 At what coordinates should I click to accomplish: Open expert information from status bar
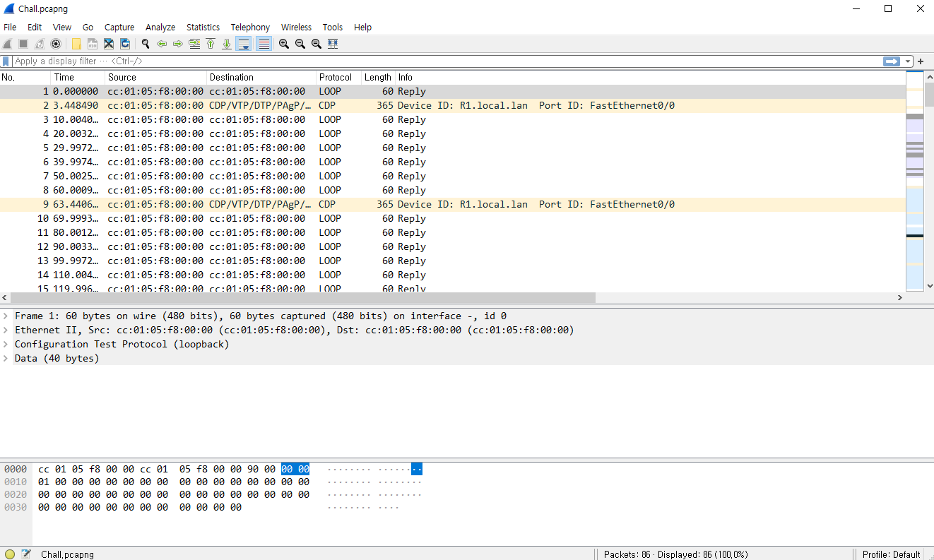[x=10, y=554]
